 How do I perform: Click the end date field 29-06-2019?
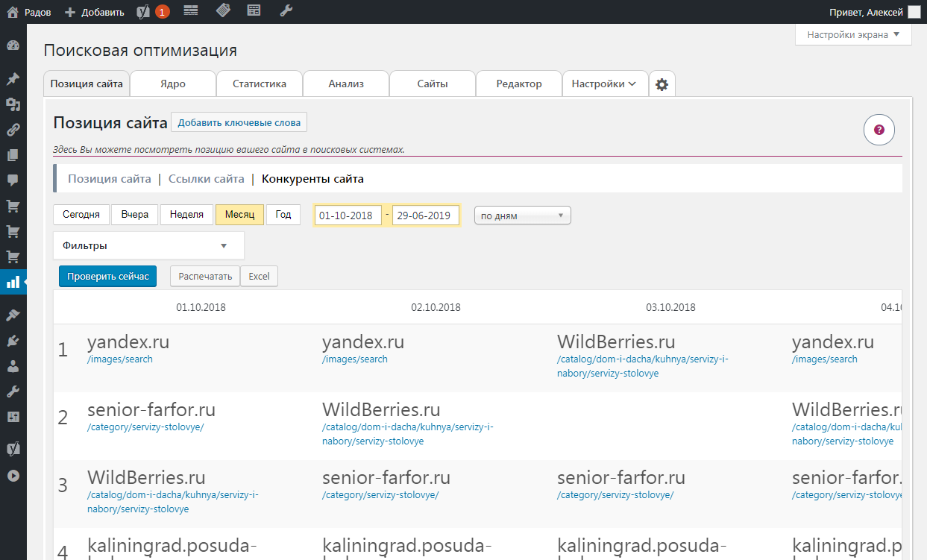click(426, 215)
